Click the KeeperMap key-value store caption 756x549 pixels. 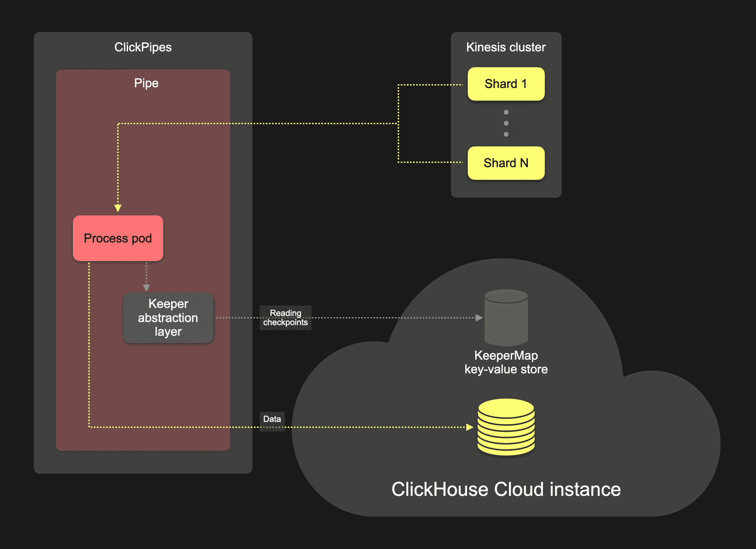click(x=506, y=362)
